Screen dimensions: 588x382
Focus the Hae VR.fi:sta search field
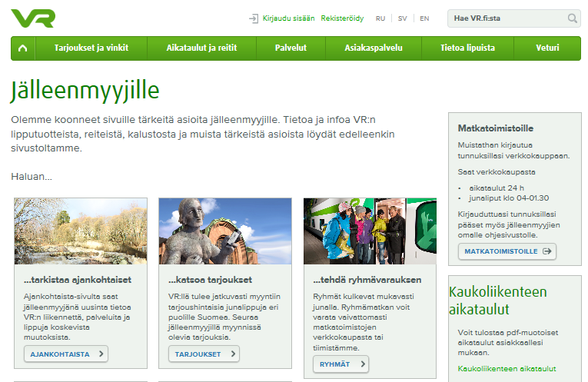(x=513, y=18)
